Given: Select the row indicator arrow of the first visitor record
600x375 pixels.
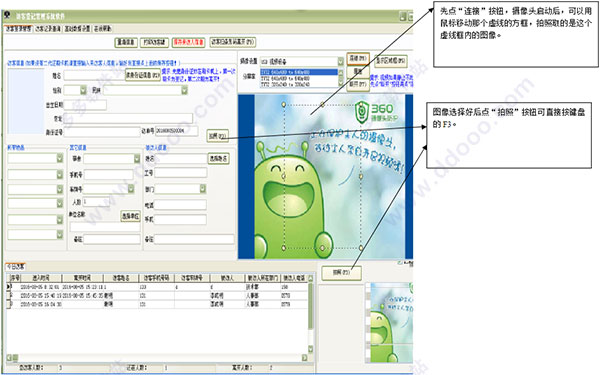Looking at the screenshot, I should (x=8, y=287).
